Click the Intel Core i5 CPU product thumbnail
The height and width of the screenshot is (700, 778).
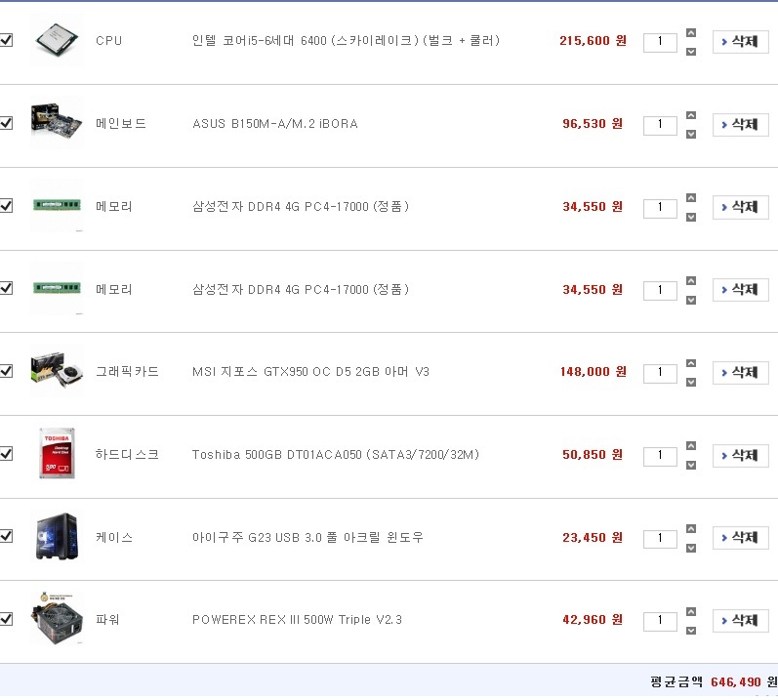click(x=58, y=41)
